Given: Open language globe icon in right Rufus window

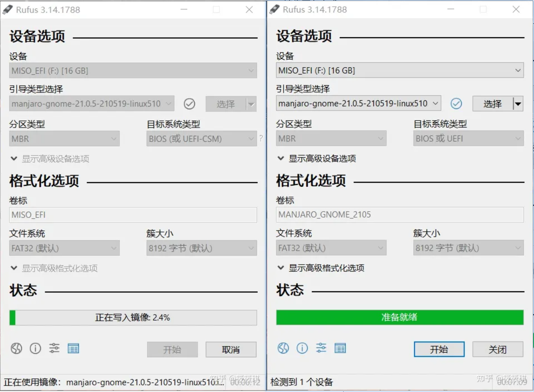Looking at the screenshot, I should (x=283, y=348).
